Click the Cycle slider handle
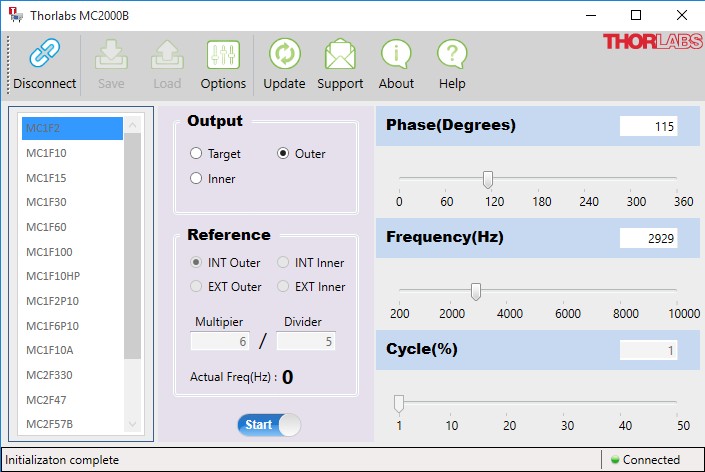Screen dimensions: 705x472 (x=399, y=404)
